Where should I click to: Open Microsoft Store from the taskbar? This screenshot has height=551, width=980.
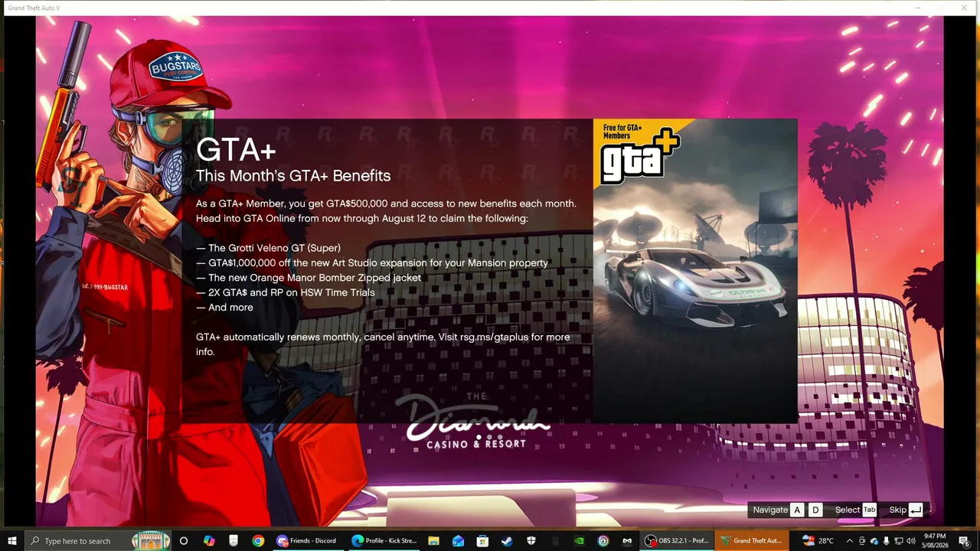(482, 541)
